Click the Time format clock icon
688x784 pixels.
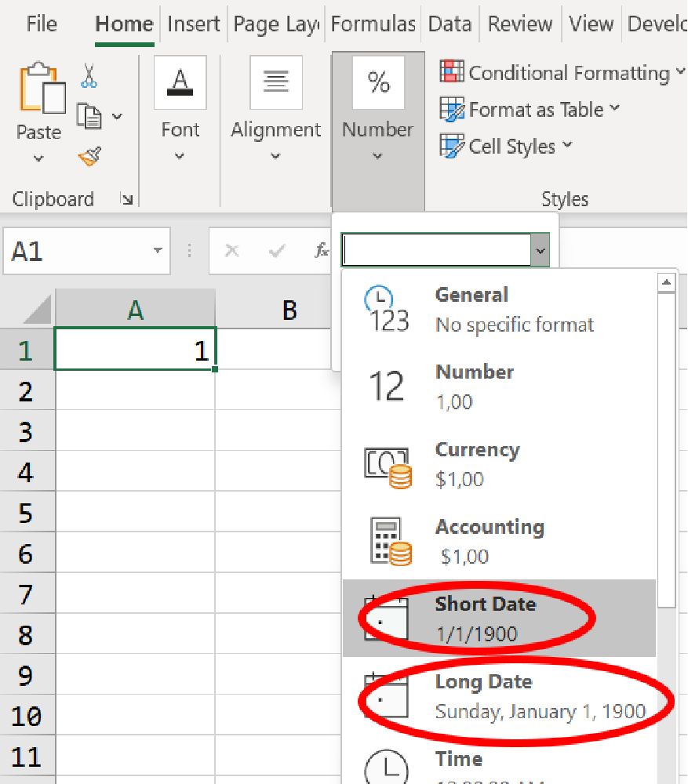[x=386, y=767]
